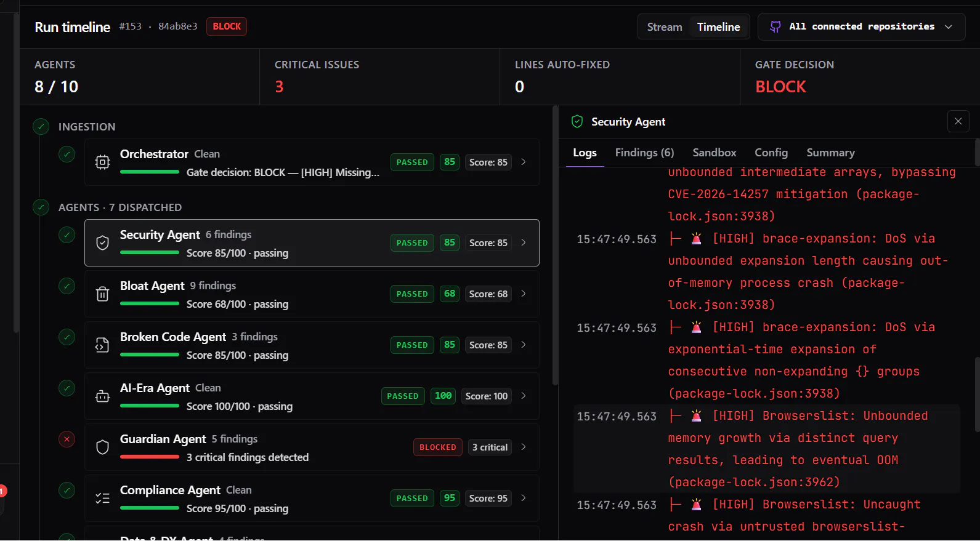Click the Security Agent green score progress bar

point(150,253)
